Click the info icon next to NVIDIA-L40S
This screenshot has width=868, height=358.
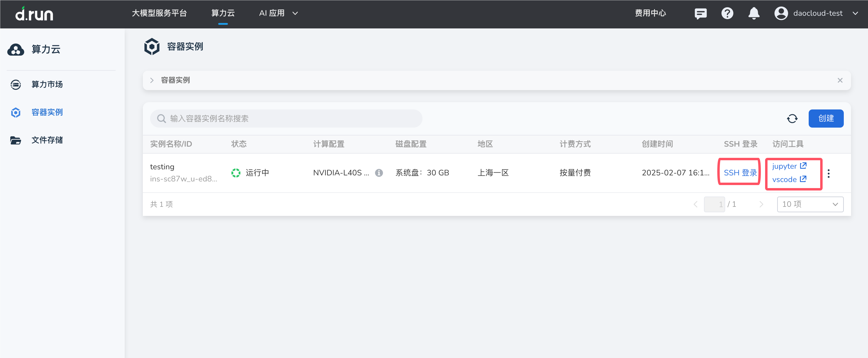point(379,173)
